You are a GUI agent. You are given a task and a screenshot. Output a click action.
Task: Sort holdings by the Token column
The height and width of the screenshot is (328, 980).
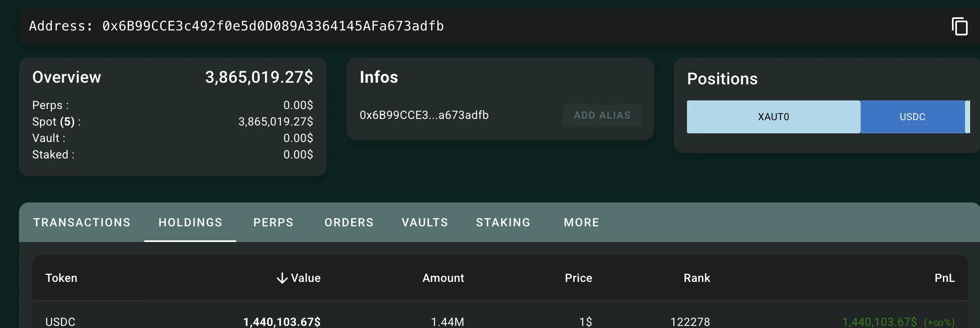tap(61, 278)
